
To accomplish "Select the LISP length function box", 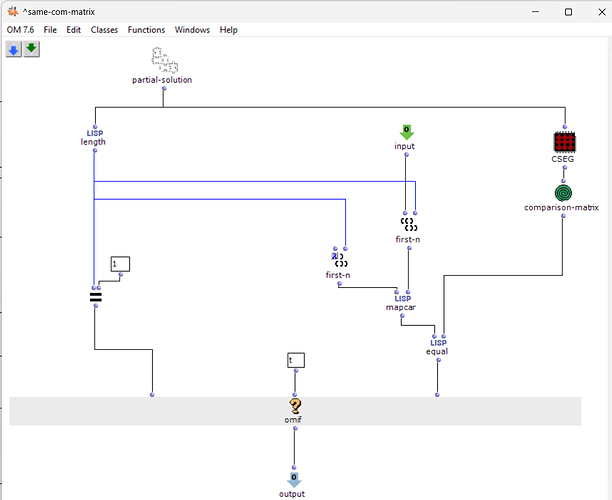I will point(94,138).
